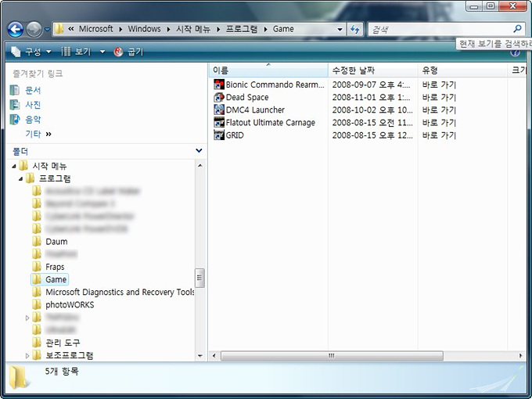Select the 시작 메뉴 folder in tree
This screenshot has width=532, height=399.
coord(49,166)
